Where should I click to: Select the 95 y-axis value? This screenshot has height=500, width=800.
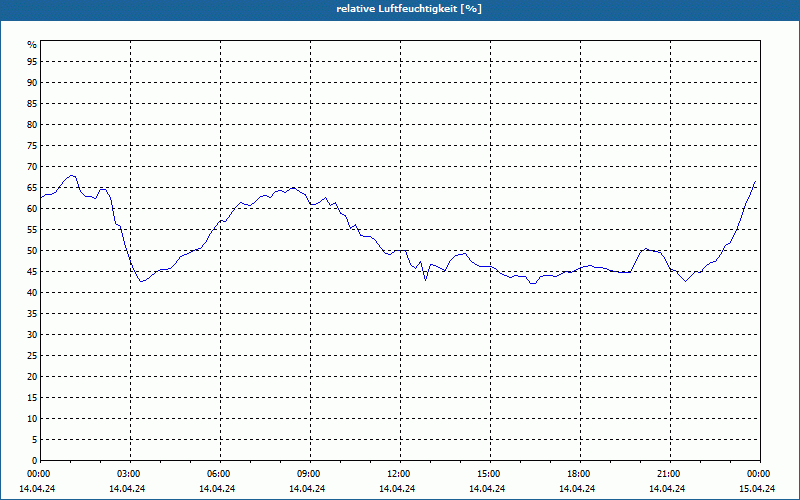(32, 62)
